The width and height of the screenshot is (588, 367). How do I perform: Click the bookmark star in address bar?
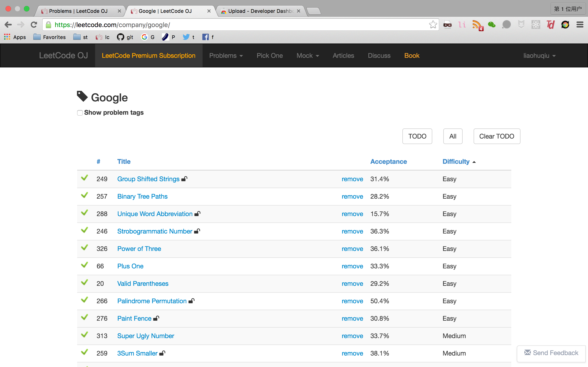pos(433,25)
